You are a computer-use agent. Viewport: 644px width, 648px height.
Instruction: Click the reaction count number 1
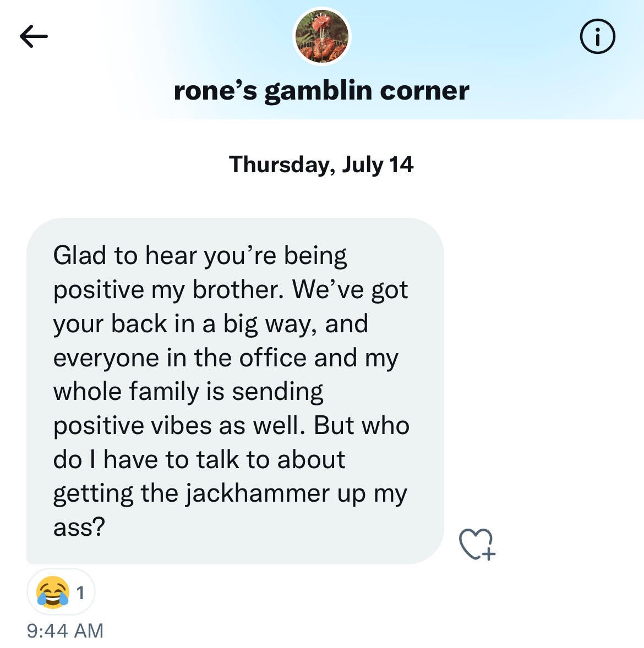point(80,592)
